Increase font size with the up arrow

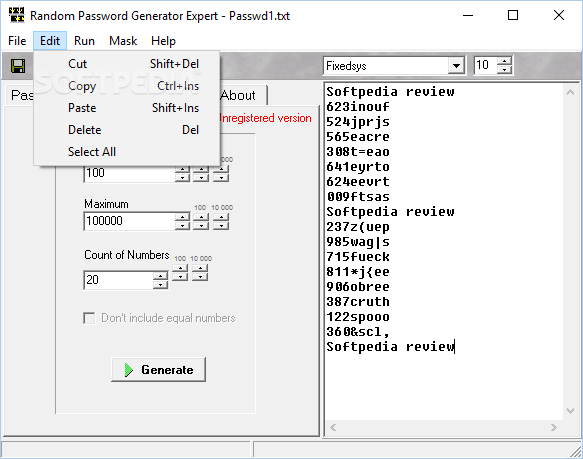click(x=505, y=61)
